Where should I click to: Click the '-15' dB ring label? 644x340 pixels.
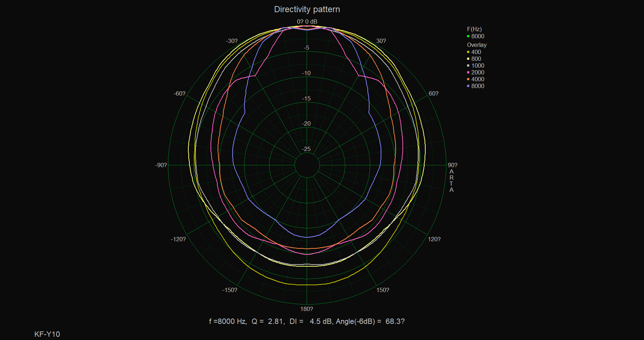pos(306,98)
